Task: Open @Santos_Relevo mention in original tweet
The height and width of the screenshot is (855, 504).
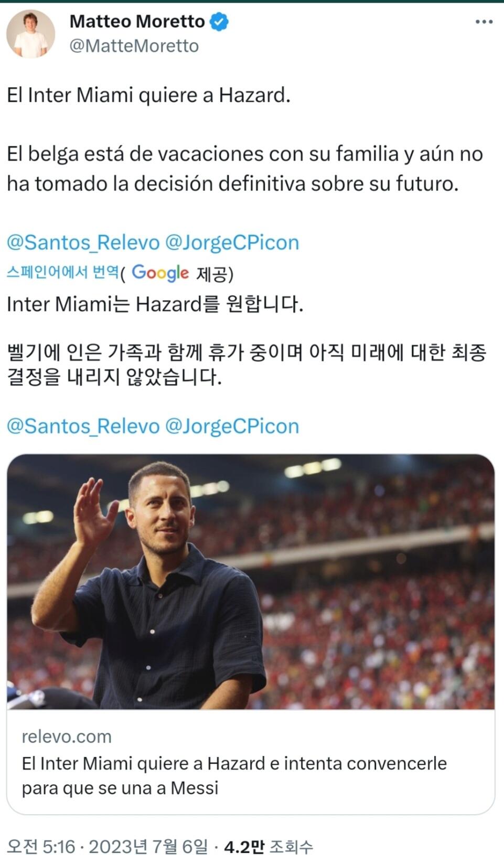Action: click(x=83, y=242)
